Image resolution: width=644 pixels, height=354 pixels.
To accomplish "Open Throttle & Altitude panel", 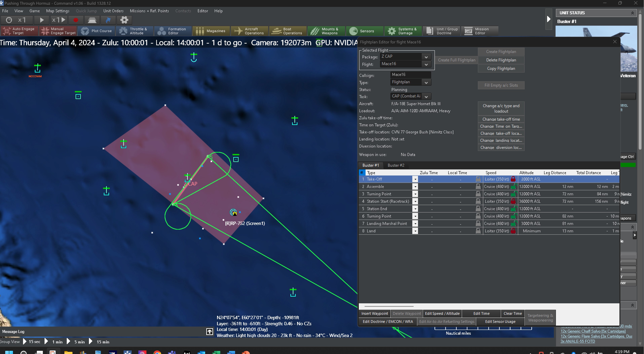I will pos(135,31).
